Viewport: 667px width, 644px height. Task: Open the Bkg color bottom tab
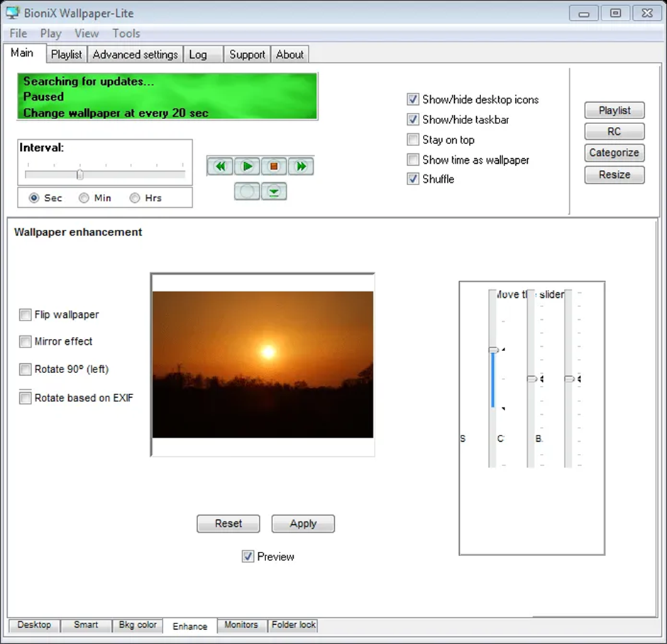[138, 625]
